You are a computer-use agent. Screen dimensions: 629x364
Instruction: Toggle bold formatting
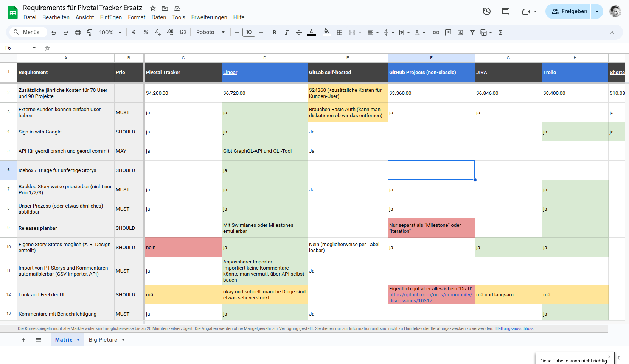click(x=275, y=33)
